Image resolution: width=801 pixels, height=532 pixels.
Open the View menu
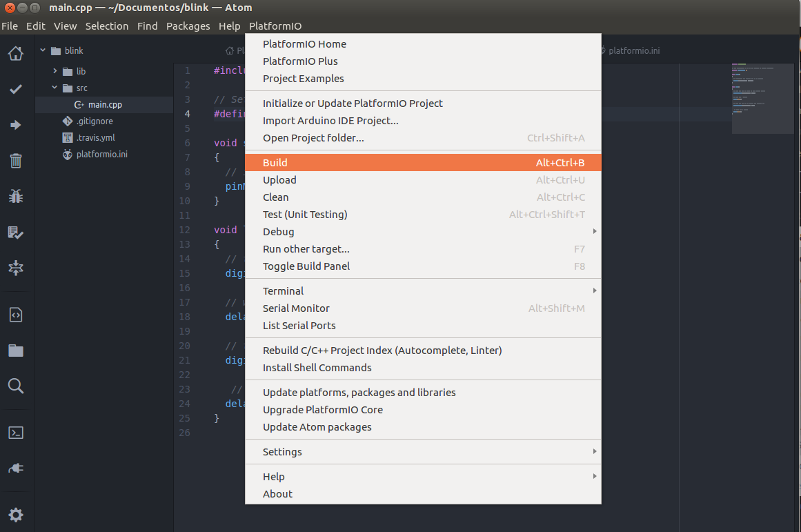[66, 26]
